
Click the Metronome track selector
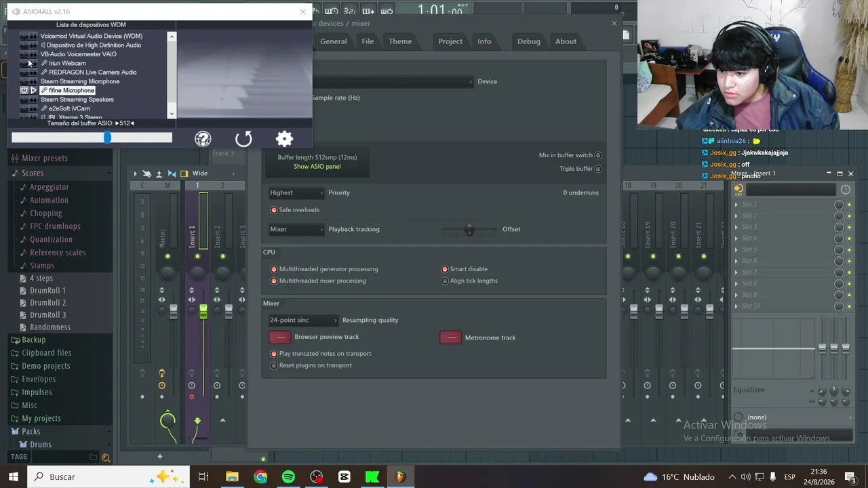[x=450, y=338]
